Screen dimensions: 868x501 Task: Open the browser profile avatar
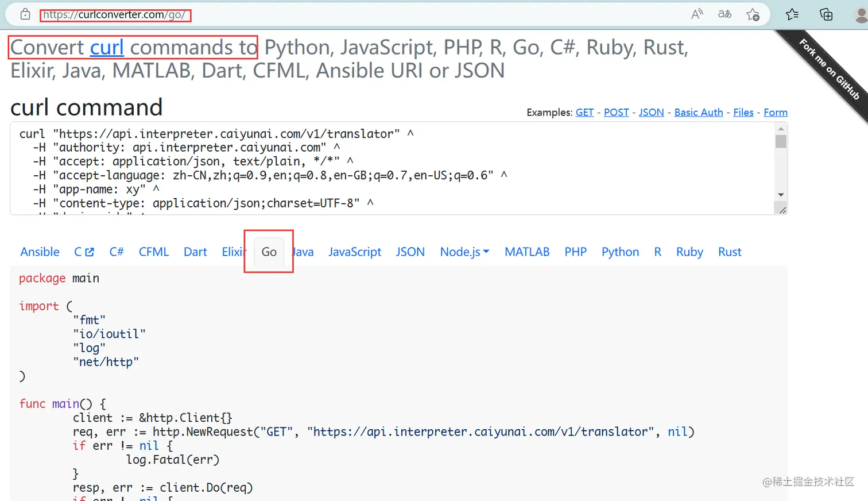(861, 14)
